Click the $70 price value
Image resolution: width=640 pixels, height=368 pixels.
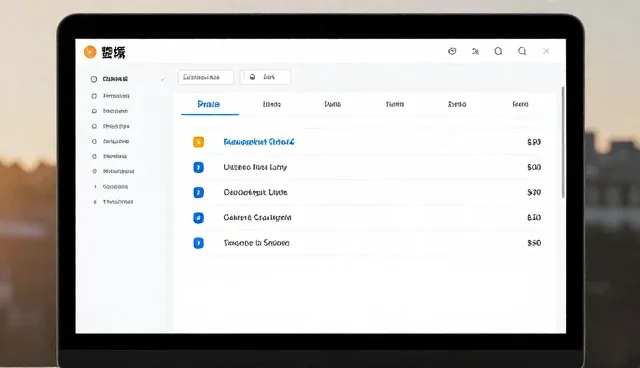point(534,193)
